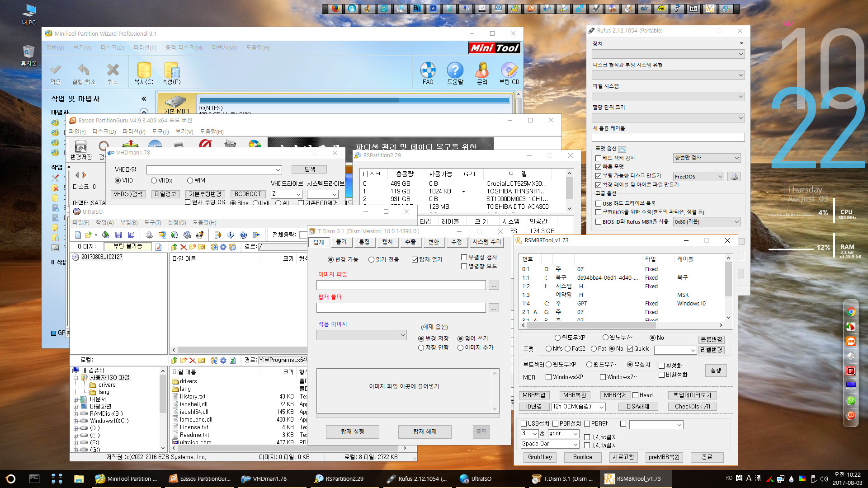Toggle 탑재 열기 checkbox in T.Dism
The height and width of the screenshot is (488, 868).
[x=415, y=259]
